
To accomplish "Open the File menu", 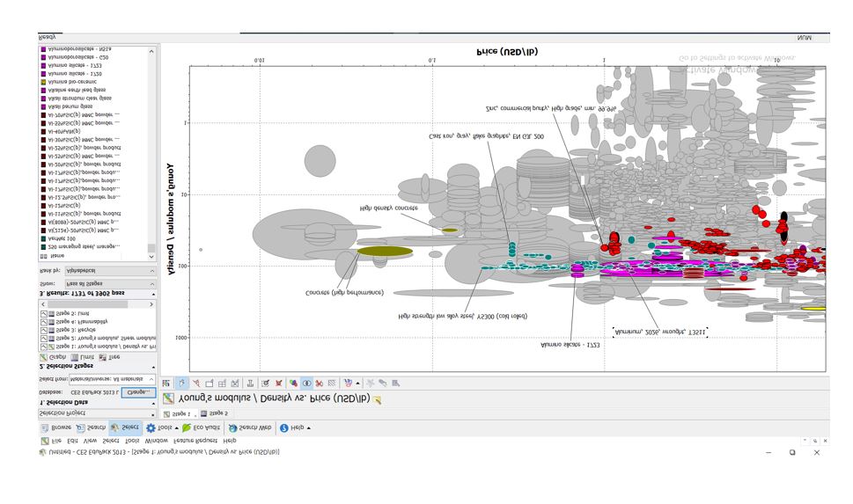I will coord(56,441).
